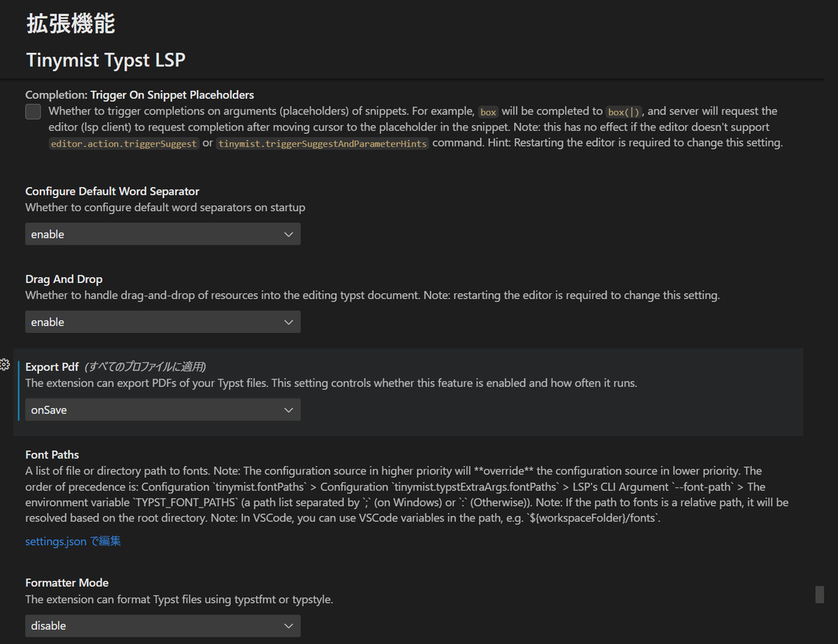Image resolution: width=838 pixels, height=644 pixels.
Task: Click the box(|) inline code example
Action: 624,112
